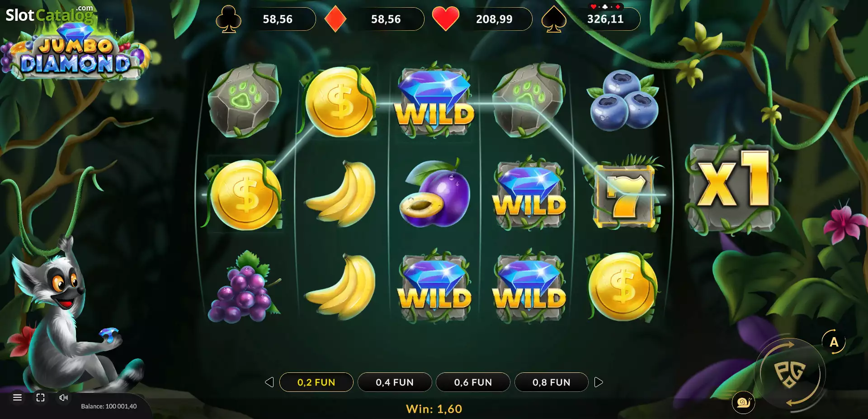Screen dimensions: 868x419
Task: Show next bet amounts arrow
Action: click(x=599, y=382)
